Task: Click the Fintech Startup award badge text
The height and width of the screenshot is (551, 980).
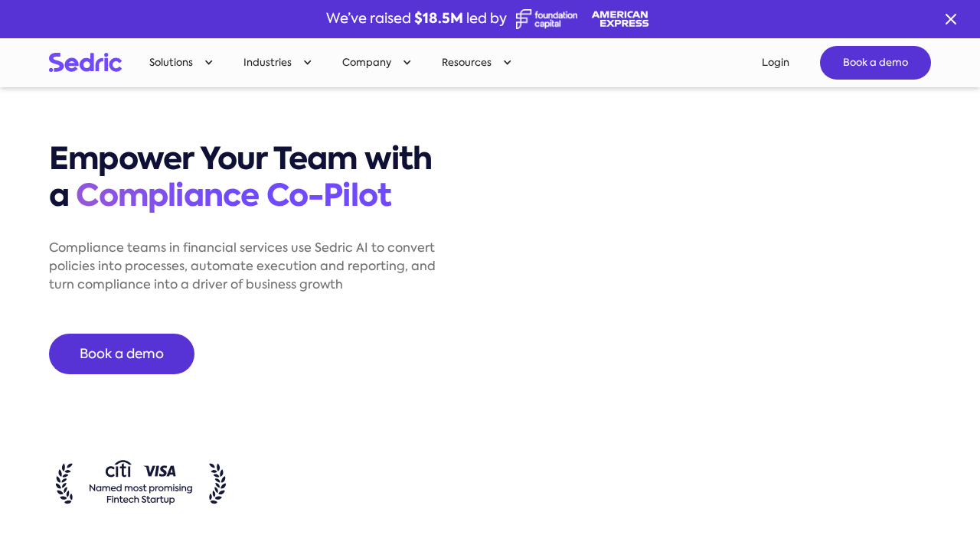Action: pyautogui.click(x=141, y=493)
